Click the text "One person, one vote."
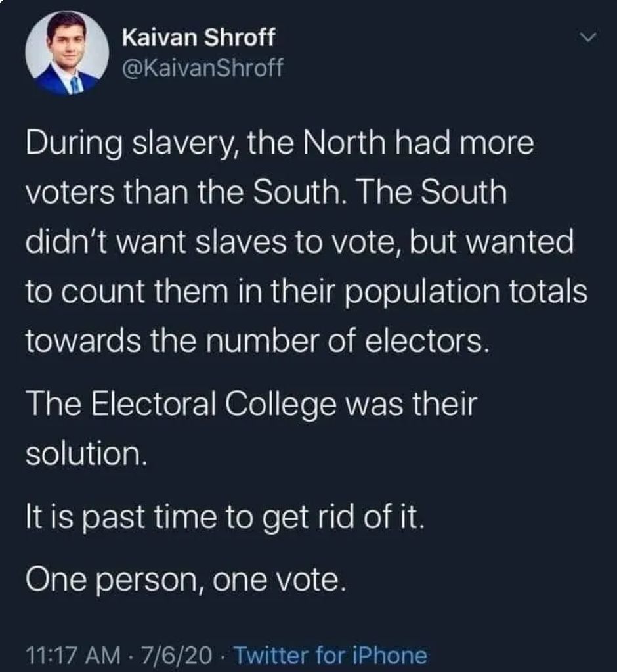 coord(185,579)
